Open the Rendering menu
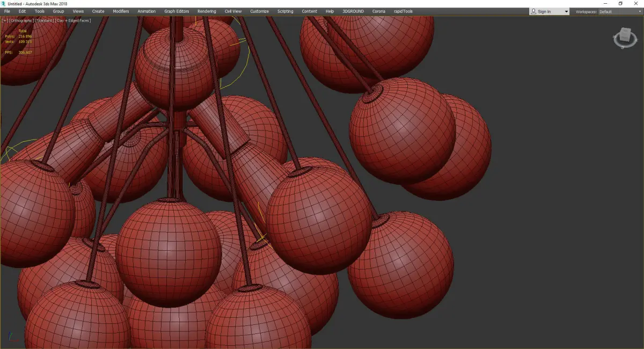644x349 pixels. [207, 11]
